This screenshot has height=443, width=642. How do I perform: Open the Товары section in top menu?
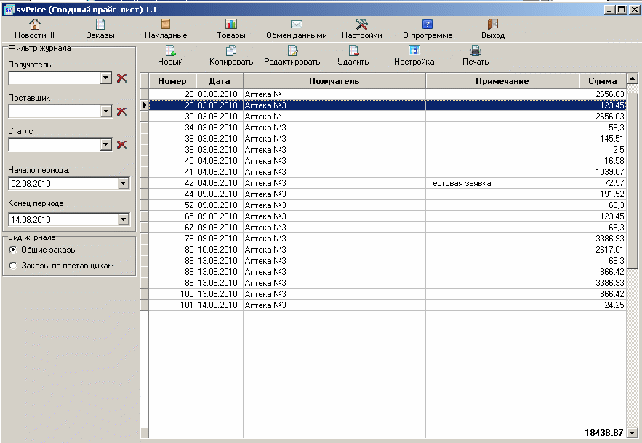231,27
